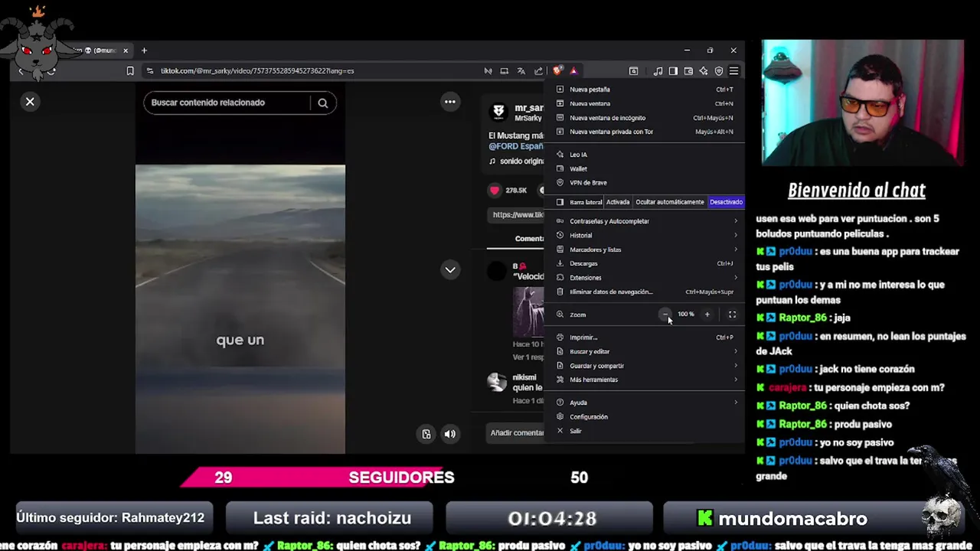The width and height of the screenshot is (980, 551).
Task: Click the comment image thumbnail
Action: (528, 312)
